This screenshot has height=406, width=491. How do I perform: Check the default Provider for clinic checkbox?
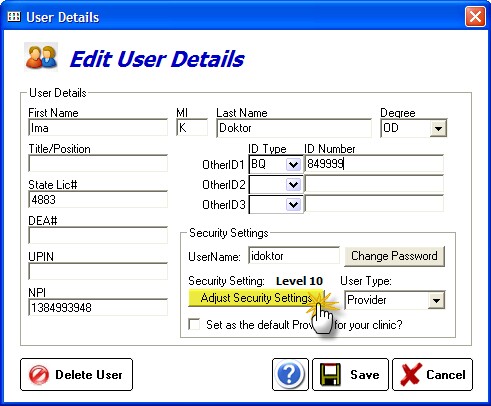click(194, 324)
